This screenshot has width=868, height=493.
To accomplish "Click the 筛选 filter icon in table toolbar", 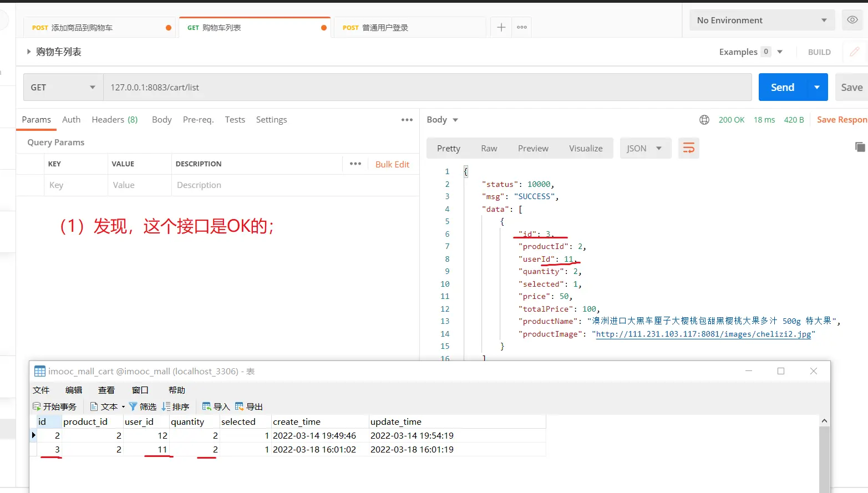I will tap(133, 406).
